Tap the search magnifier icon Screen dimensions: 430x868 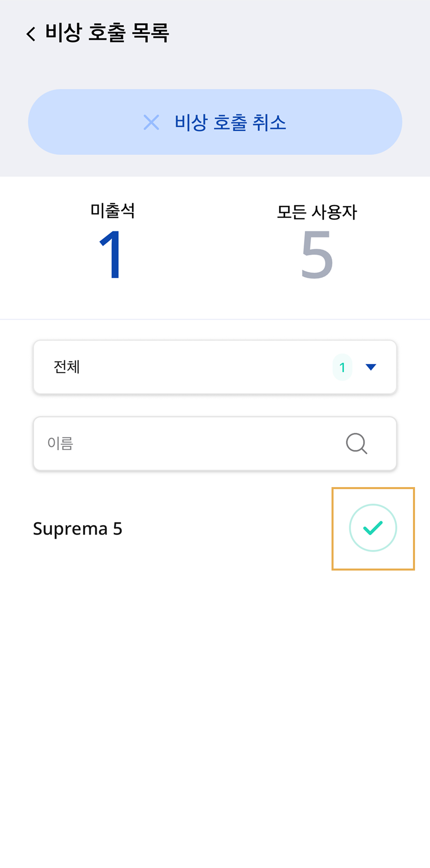357,444
